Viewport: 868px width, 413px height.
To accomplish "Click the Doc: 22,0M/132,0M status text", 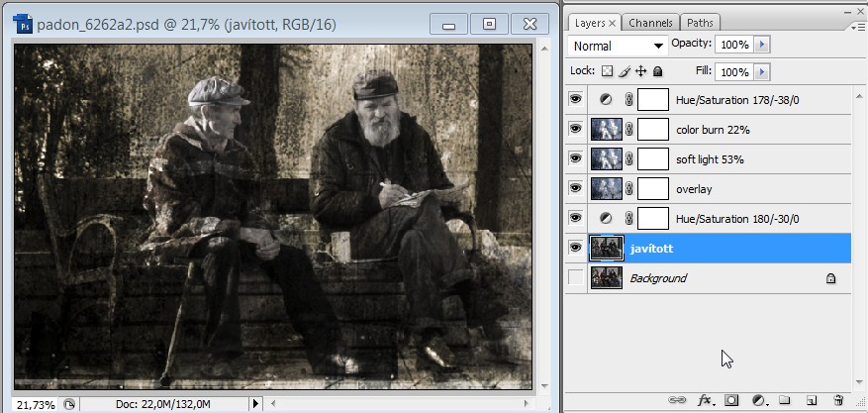I will click(x=162, y=405).
